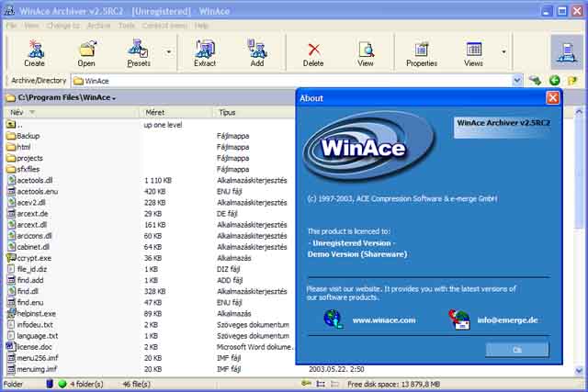Click the Open archive toolbar icon

pyautogui.click(x=87, y=49)
